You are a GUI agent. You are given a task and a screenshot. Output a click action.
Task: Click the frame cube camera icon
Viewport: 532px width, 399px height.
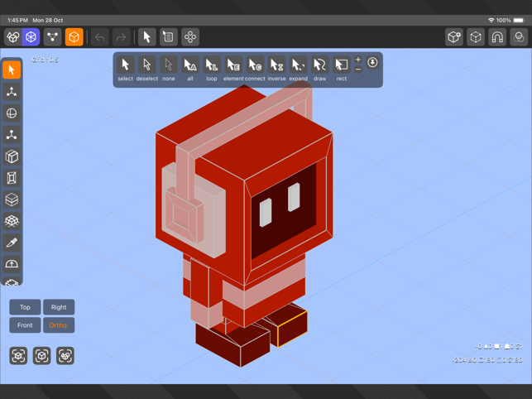coord(41,355)
